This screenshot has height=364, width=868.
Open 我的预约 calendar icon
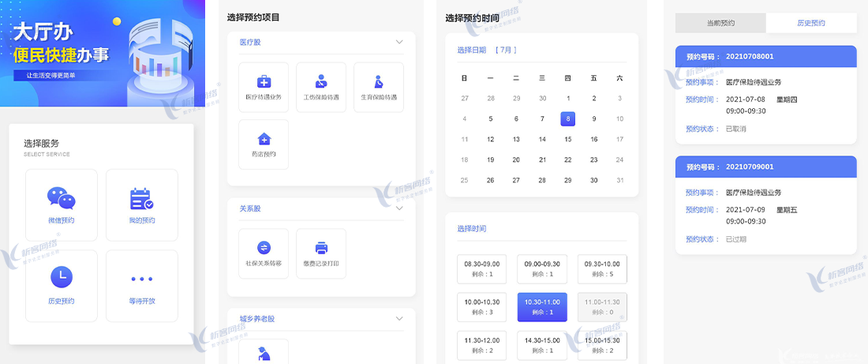pos(142,197)
